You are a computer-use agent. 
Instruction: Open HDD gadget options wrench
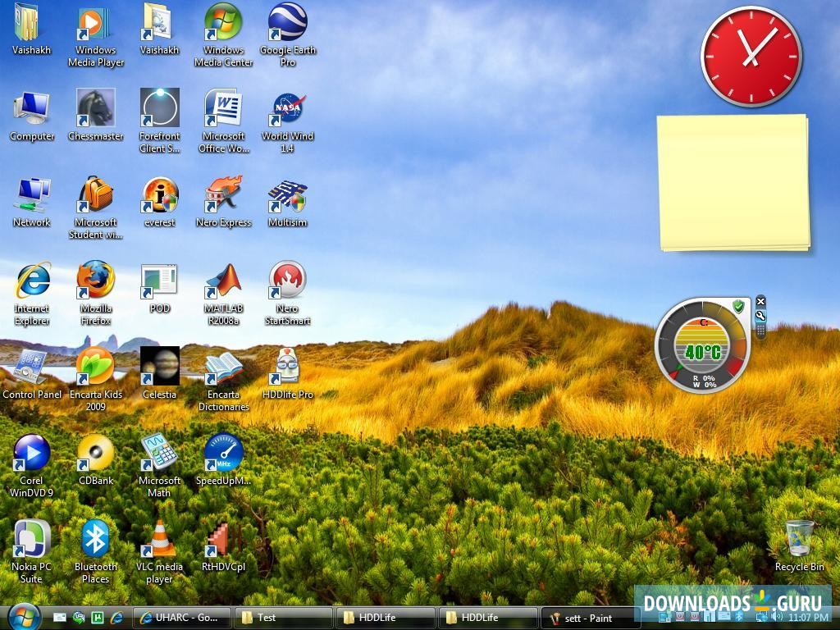[760, 316]
